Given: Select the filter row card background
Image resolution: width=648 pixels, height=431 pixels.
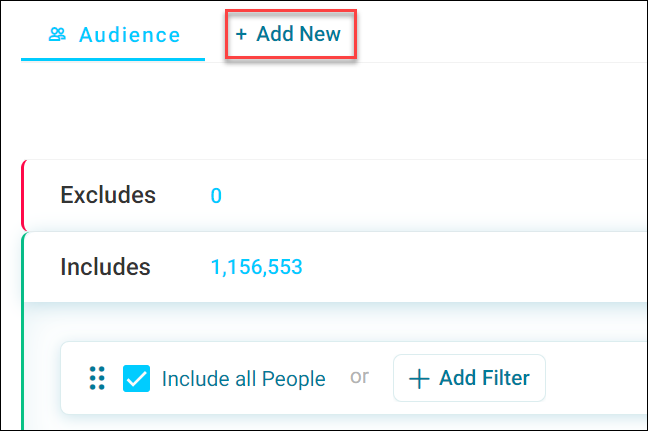Looking at the screenshot, I should [354, 378].
